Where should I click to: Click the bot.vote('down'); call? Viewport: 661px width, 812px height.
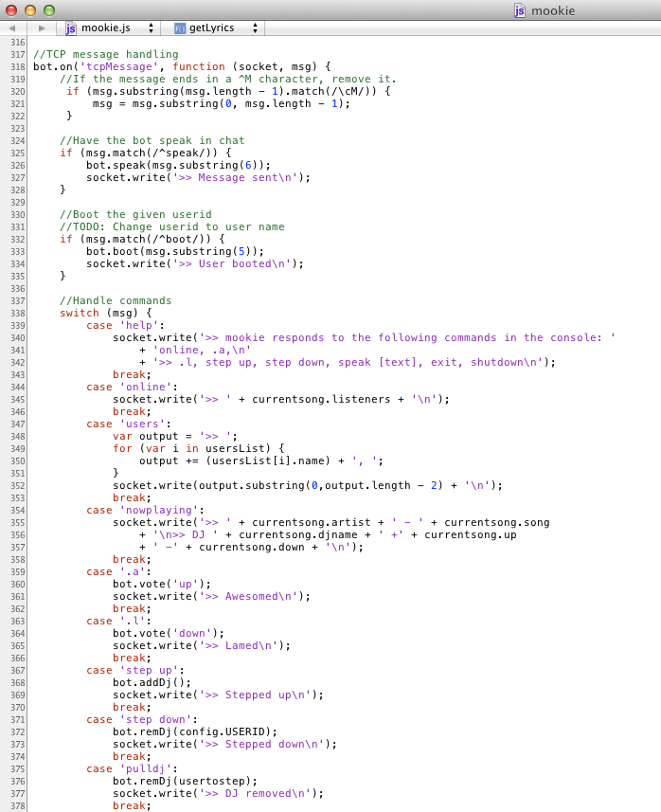(x=169, y=634)
